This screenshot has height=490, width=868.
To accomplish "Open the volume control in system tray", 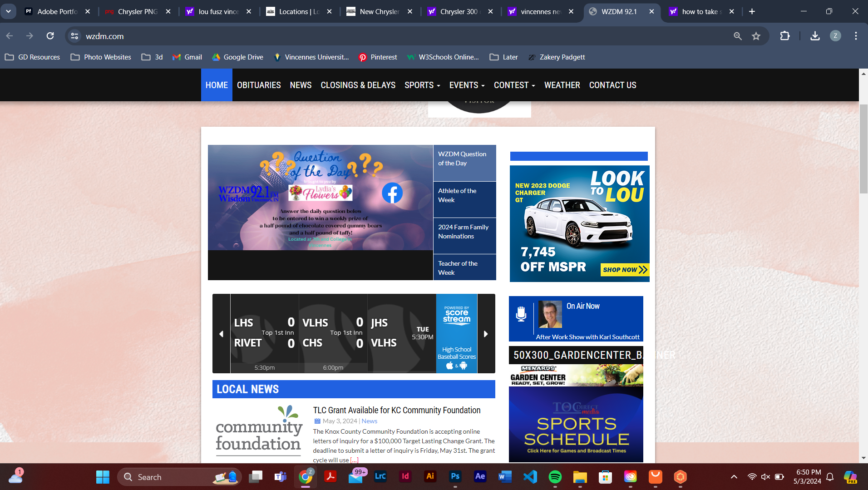I will 765,477.
